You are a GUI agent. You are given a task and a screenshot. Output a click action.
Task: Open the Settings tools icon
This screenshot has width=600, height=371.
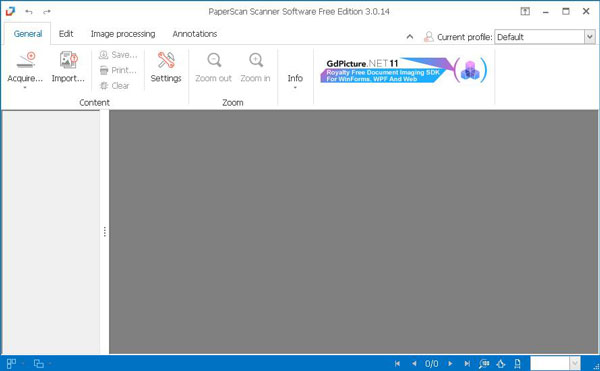point(166,60)
